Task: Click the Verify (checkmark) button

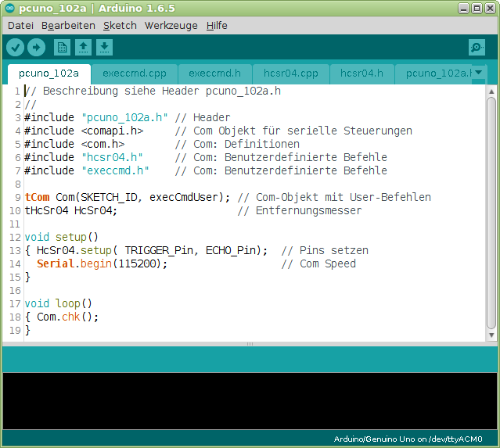Action: 15,48
